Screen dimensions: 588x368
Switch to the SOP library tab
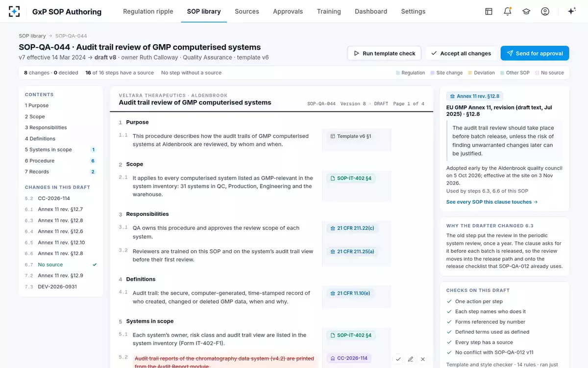coord(204,11)
